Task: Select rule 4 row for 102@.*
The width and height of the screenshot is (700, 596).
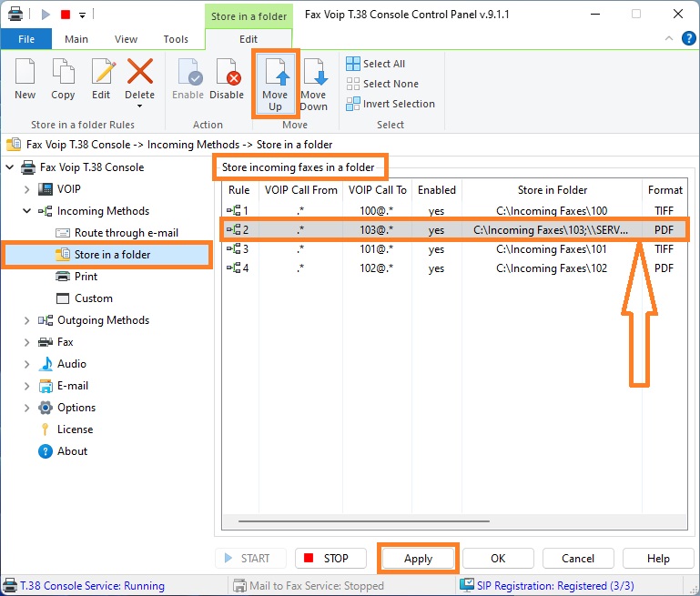Action: click(x=454, y=268)
